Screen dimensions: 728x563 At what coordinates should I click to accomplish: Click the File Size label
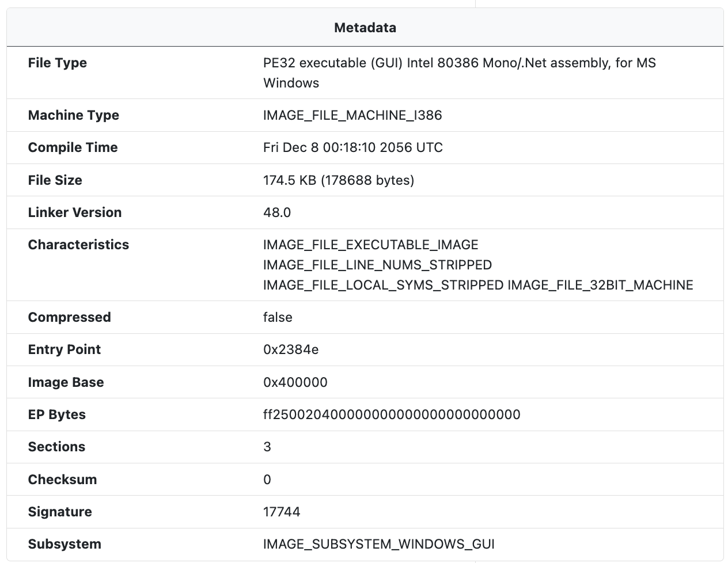tap(55, 180)
